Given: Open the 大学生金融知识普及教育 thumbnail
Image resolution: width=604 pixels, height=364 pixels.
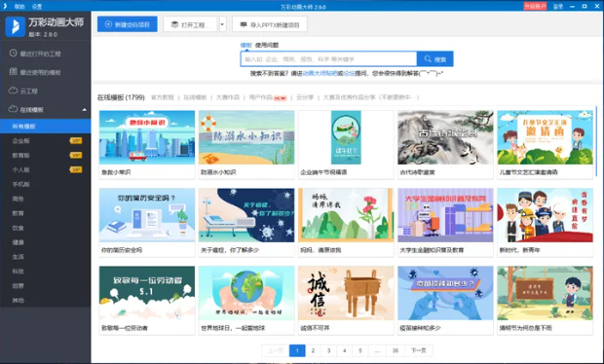Looking at the screenshot, I should tap(445, 215).
